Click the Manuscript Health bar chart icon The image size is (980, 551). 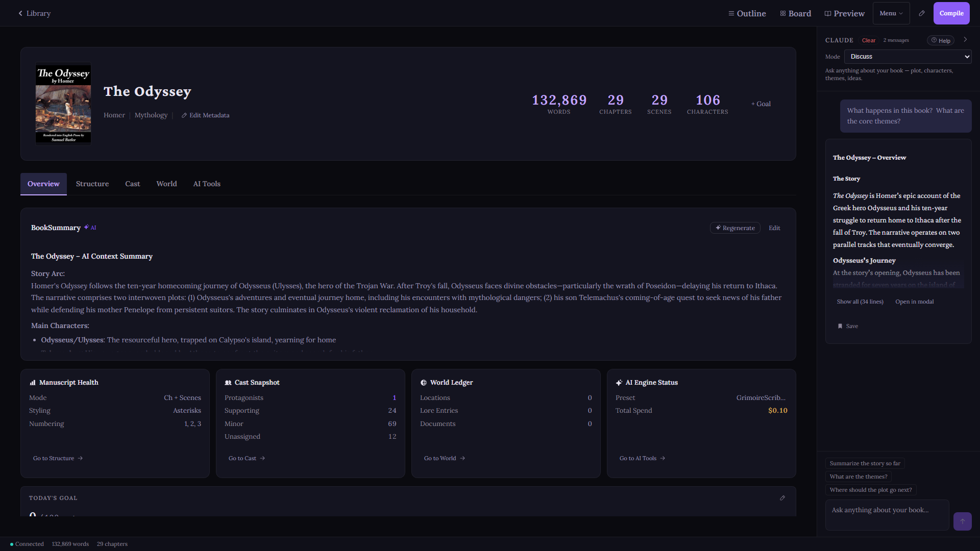(33, 383)
